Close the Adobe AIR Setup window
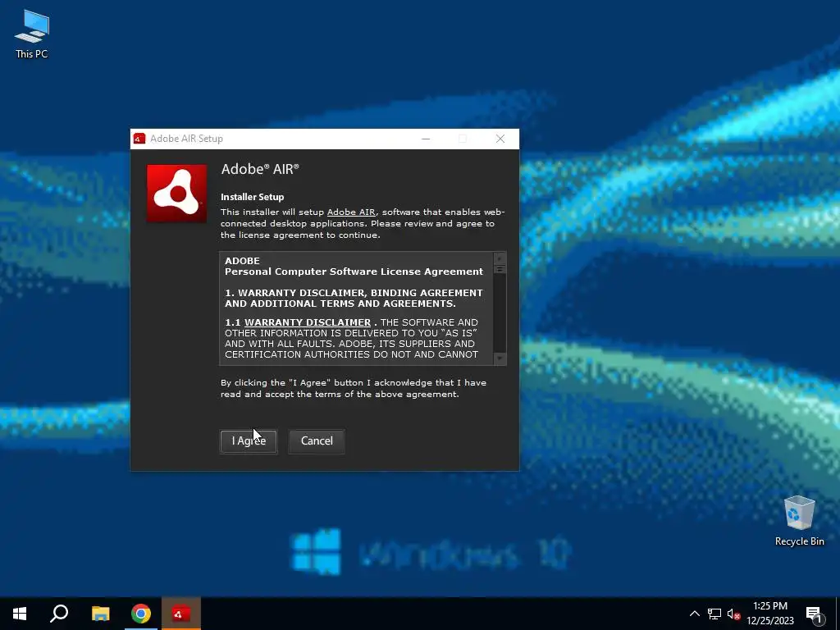Screen dimensions: 840x630 click(x=500, y=139)
